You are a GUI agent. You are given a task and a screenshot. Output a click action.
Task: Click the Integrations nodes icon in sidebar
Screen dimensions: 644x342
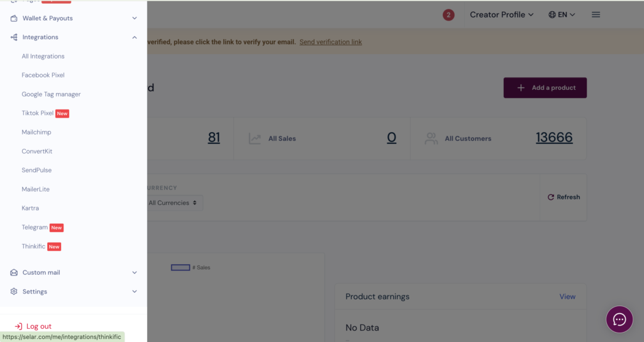tap(14, 37)
